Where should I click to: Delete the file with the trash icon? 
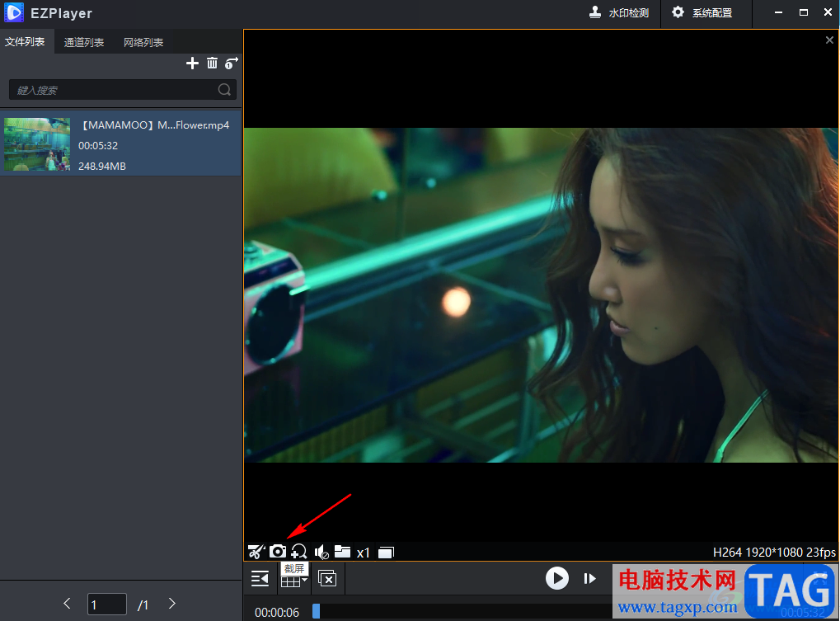point(212,64)
